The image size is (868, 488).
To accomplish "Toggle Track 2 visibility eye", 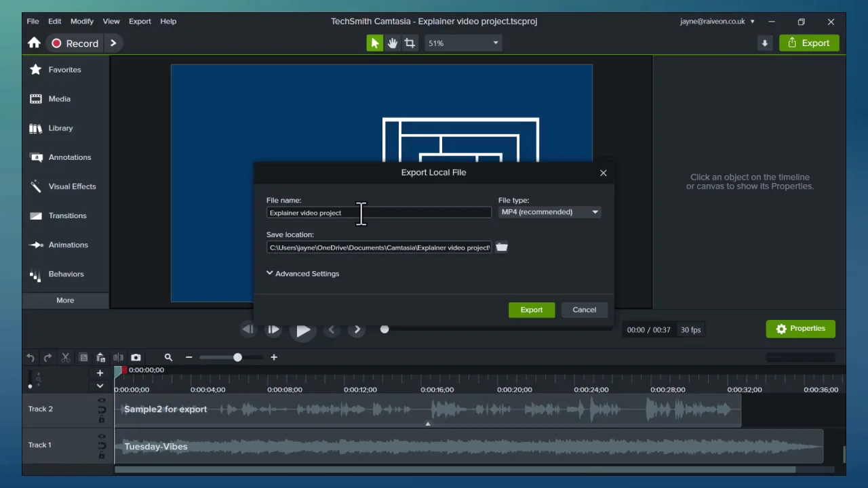I will (102, 401).
